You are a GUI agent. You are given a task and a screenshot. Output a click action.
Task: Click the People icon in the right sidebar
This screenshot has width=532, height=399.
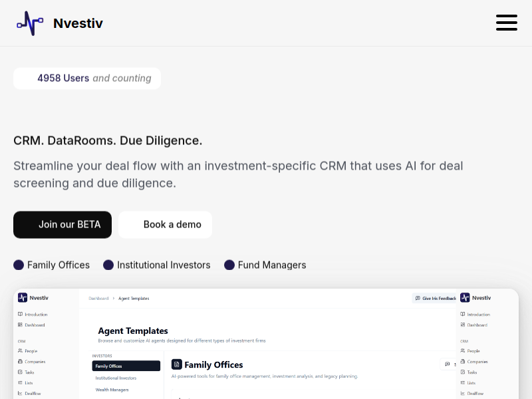pyautogui.click(x=463, y=351)
